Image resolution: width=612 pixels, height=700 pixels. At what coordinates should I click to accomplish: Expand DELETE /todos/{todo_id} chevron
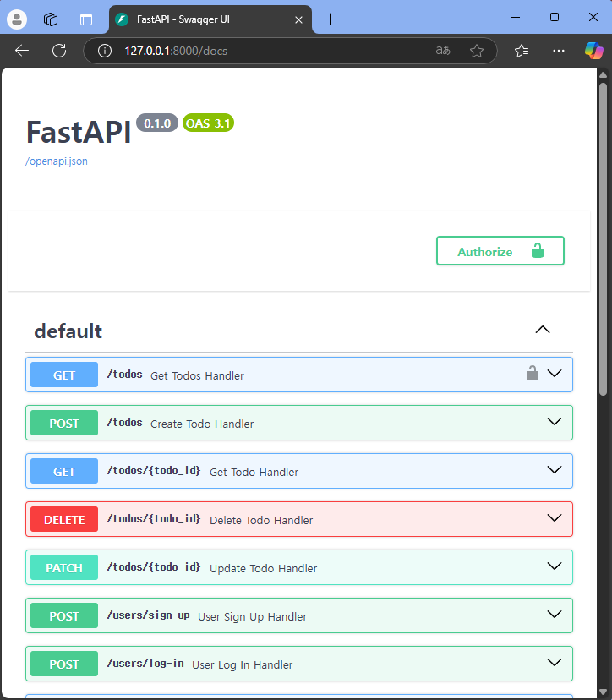[x=554, y=518]
